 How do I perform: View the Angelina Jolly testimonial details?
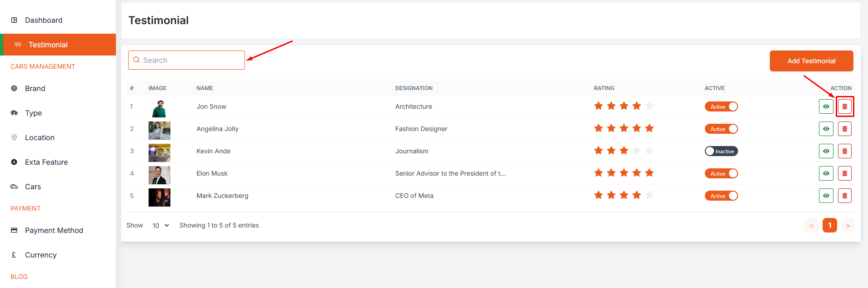pos(826,129)
